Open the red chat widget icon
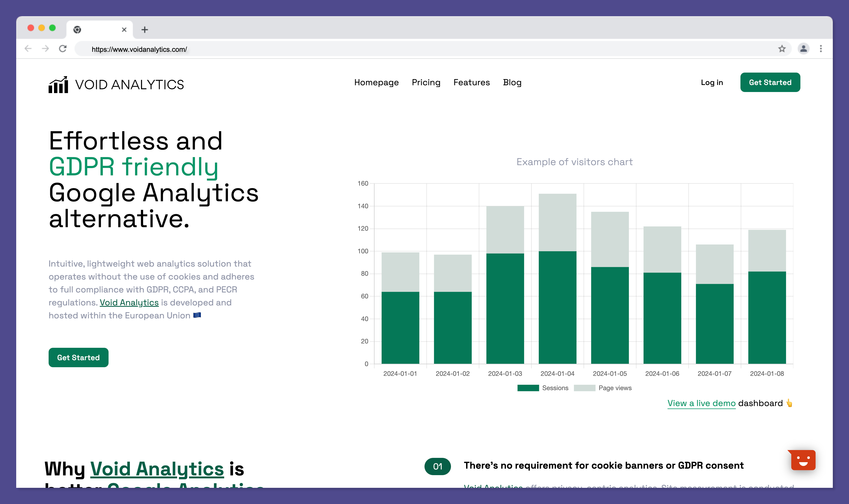The height and width of the screenshot is (504, 849). pyautogui.click(x=802, y=460)
